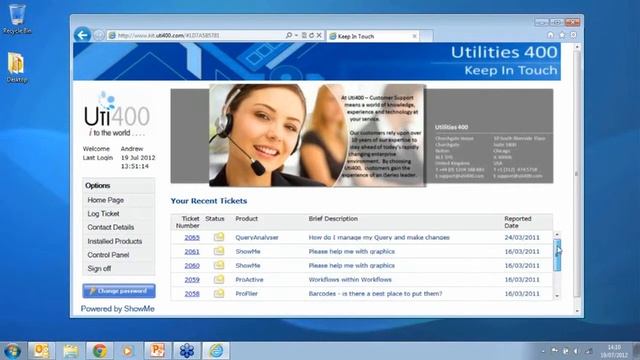Click 'Reported Date' column header

[518, 222]
